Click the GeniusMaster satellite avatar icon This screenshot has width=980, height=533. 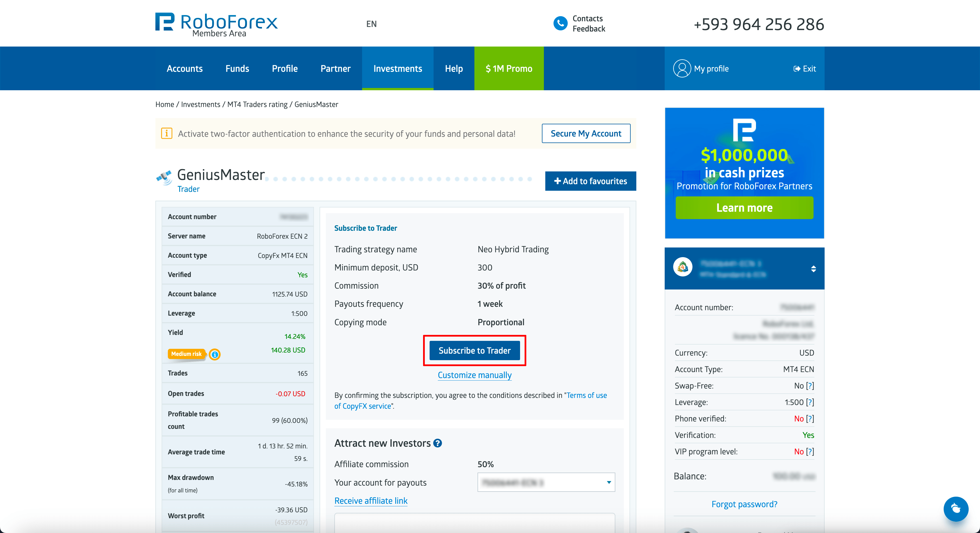coord(164,178)
